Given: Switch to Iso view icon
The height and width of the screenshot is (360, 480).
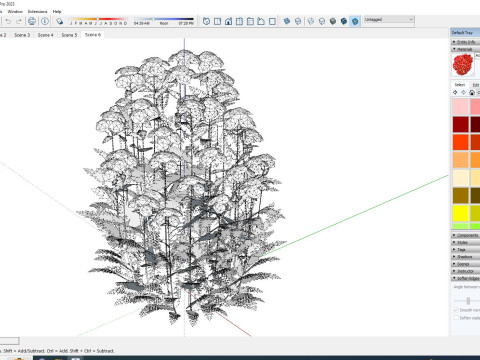Looking at the screenshot, I should (x=206, y=21).
